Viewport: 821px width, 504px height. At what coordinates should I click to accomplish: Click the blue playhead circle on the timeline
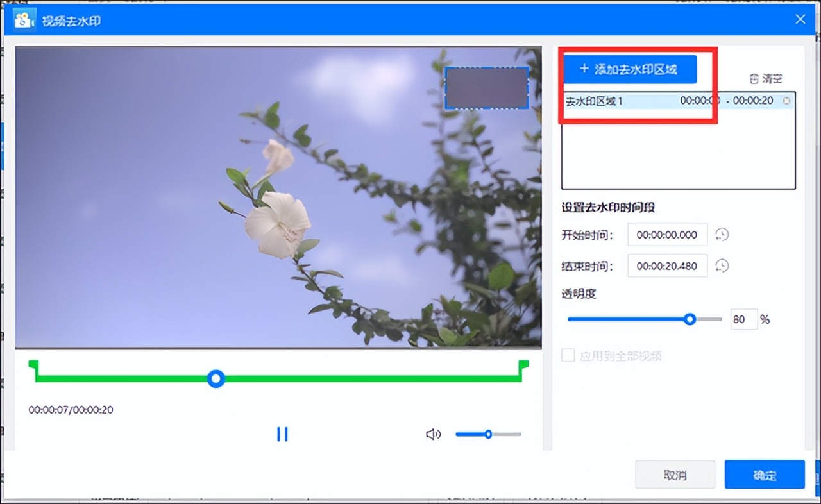point(217,379)
